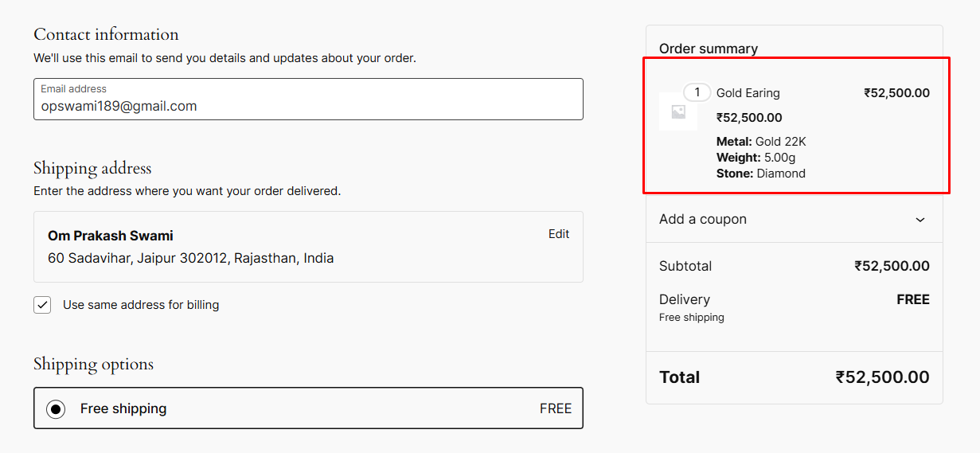Viewport: 980px width, 453px height.
Task: Click the Gold Earing product name
Action: [748, 93]
